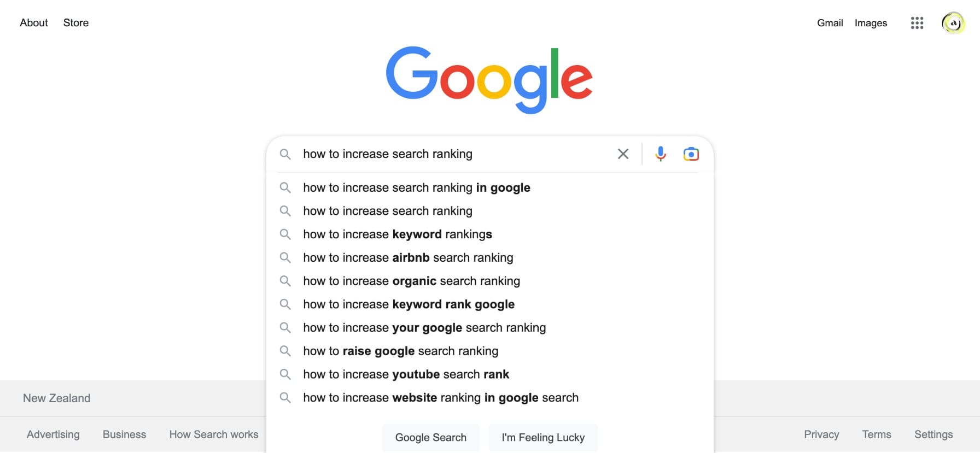This screenshot has width=980, height=453.
Task: Choose 'website ranking in google search' suggestion
Action: (490, 398)
